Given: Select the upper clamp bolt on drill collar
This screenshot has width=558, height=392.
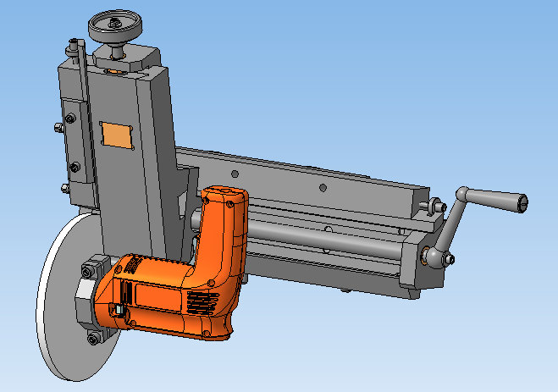Looking at the screenshot, I should [88, 273].
